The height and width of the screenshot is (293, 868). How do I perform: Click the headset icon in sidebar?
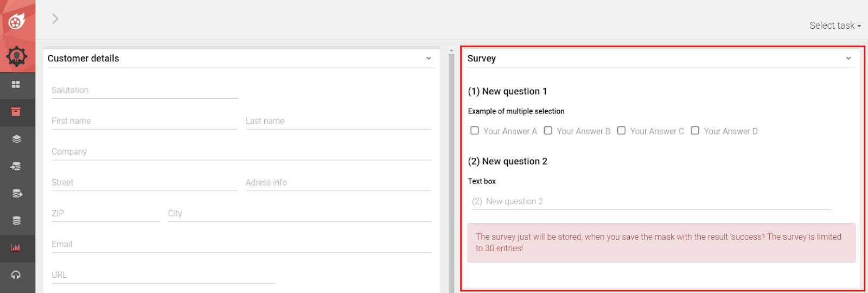pyautogui.click(x=16, y=275)
